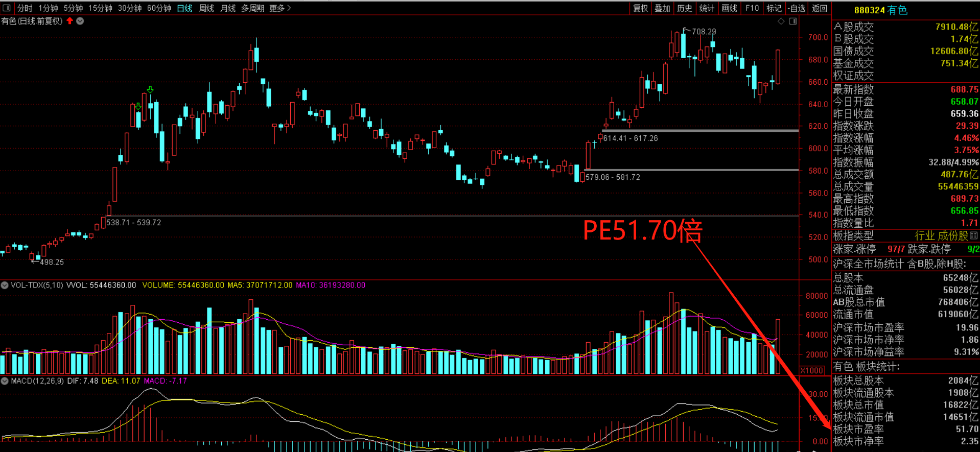Open the 成份股 list icon in 板指类型 row

pyautogui.click(x=974, y=235)
